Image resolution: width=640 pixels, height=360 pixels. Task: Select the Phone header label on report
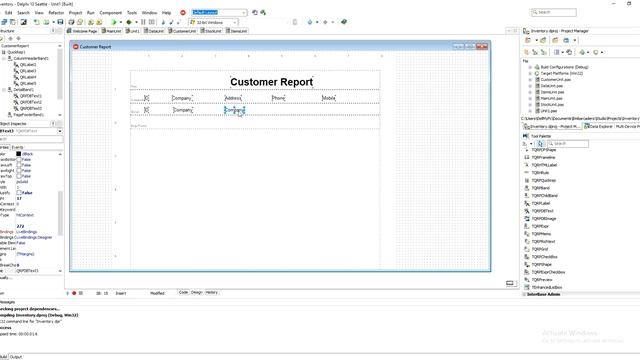(278, 98)
